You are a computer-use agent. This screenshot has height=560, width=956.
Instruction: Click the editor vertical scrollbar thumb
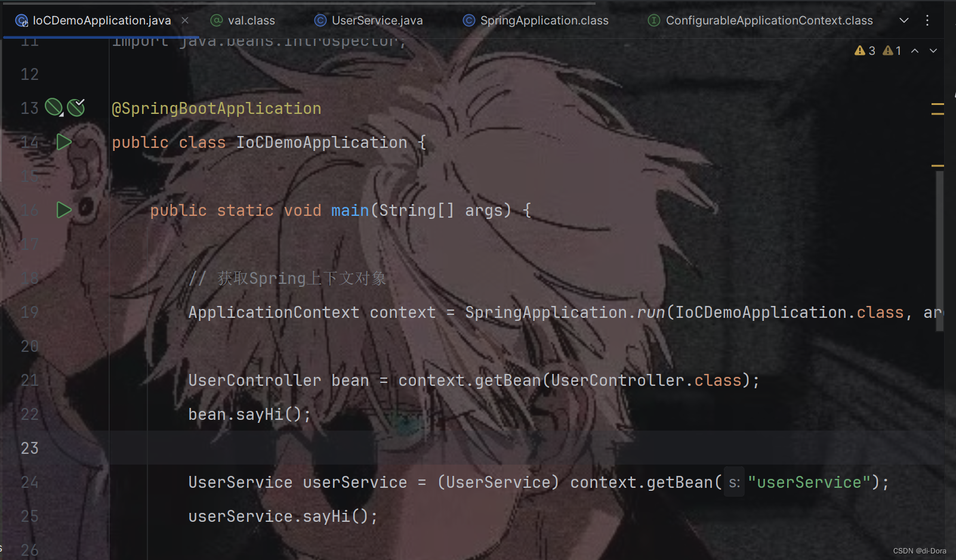pyautogui.click(x=940, y=250)
